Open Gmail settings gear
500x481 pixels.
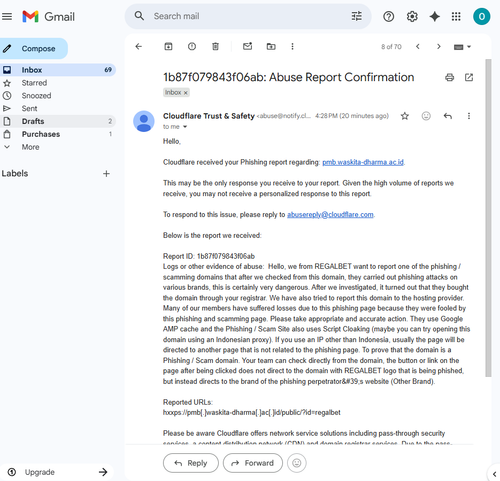[412, 16]
